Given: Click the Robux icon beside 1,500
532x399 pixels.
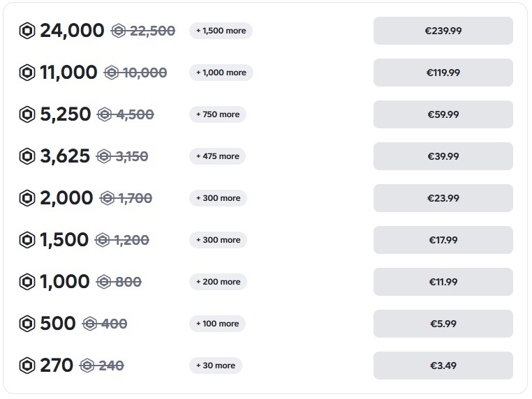Looking at the screenshot, I should (27, 240).
